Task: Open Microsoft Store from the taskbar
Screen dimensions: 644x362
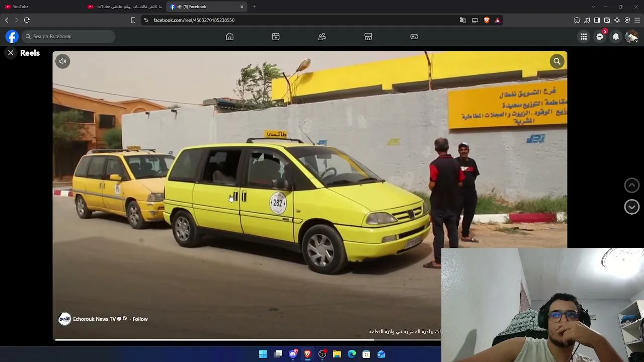Action: pyautogui.click(x=366, y=354)
